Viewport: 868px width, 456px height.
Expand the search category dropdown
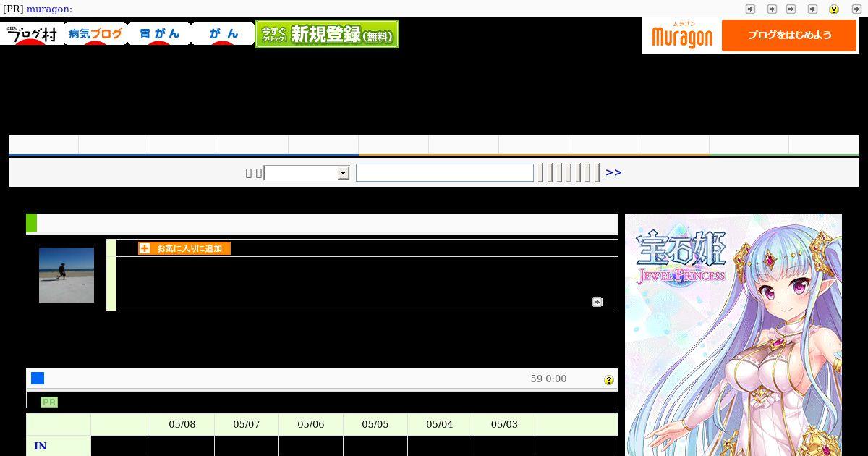[307, 173]
